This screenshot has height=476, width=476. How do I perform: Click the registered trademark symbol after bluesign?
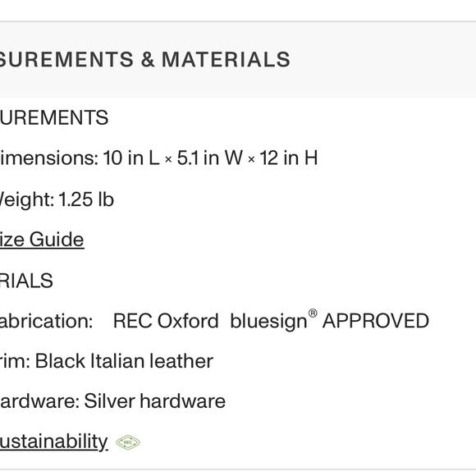(x=313, y=313)
